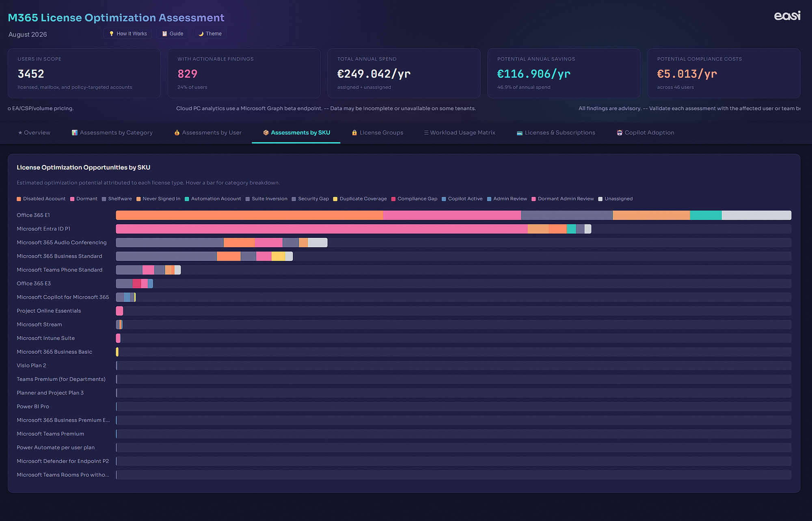This screenshot has width=812, height=521.
Task: Click the 'Microsoft Intune Suite' row label
Action: point(46,338)
